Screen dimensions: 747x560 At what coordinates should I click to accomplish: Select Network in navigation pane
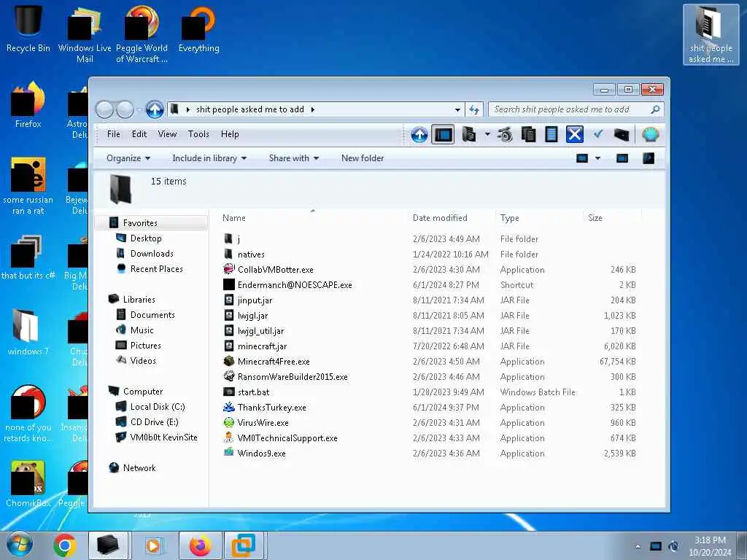(x=139, y=467)
